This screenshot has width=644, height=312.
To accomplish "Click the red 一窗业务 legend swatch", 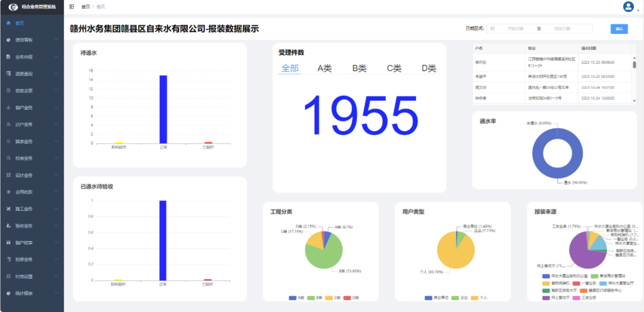I will pos(576,283).
